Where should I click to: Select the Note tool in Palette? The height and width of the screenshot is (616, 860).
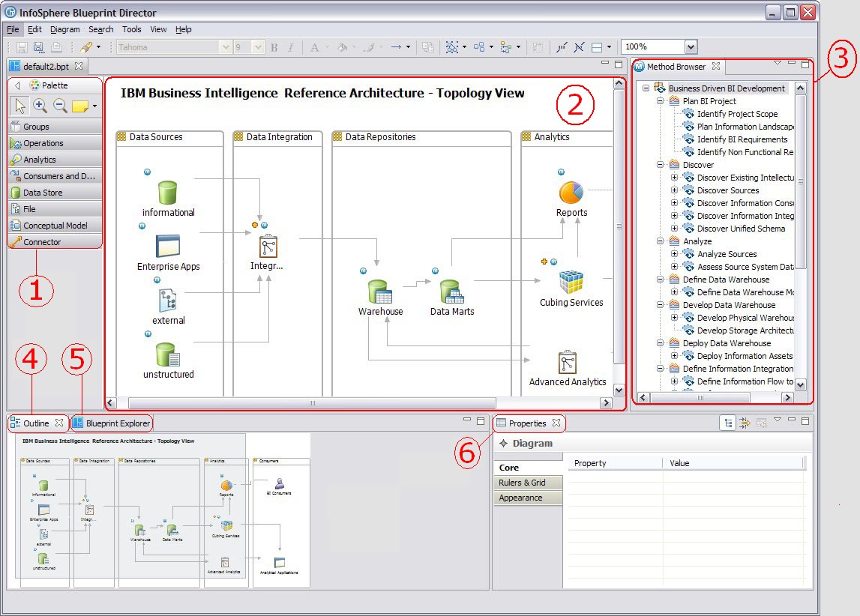[x=80, y=106]
